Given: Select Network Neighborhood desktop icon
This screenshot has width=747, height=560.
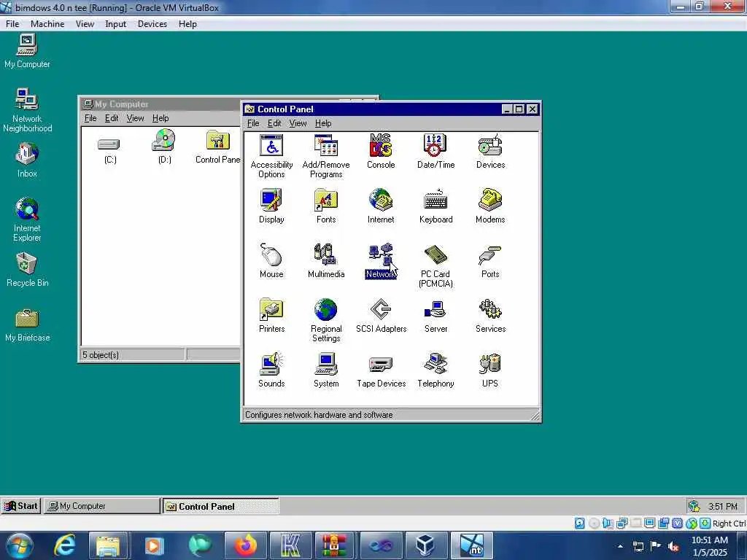Looking at the screenshot, I should click(x=27, y=110).
